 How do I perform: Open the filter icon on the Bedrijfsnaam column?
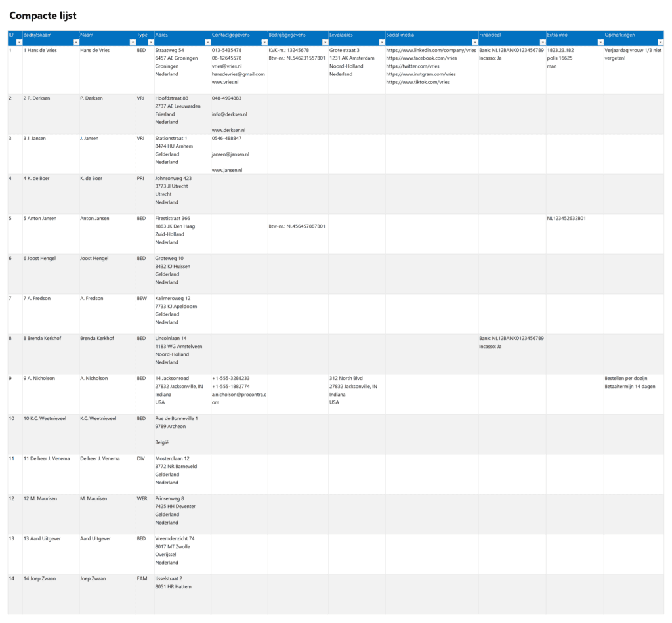(x=75, y=42)
